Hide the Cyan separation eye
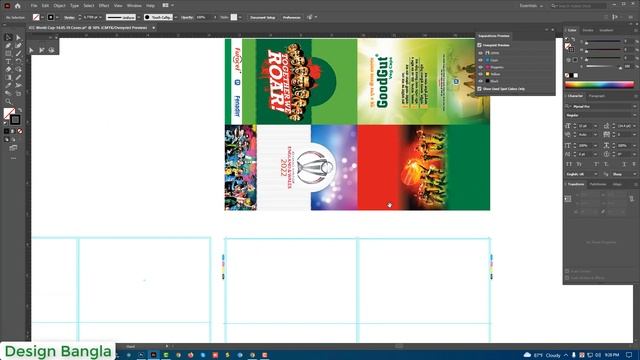This screenshot has height=360, width=640. [x=480, y=60]
